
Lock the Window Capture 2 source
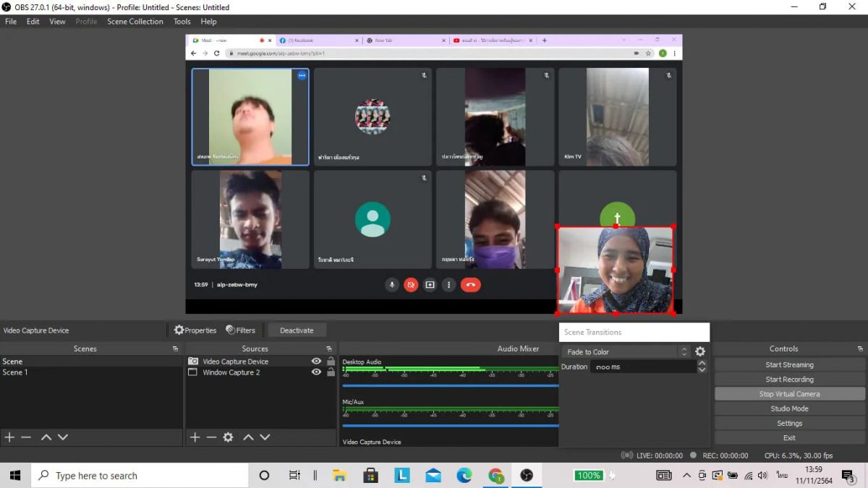click(331, 372)
